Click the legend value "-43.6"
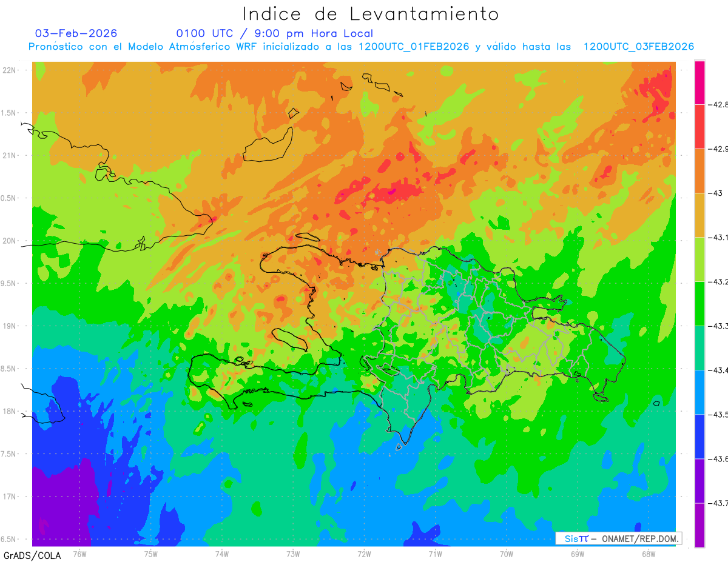Image resolution: width=728 pixels, height=562 pixels. (718, 459)
